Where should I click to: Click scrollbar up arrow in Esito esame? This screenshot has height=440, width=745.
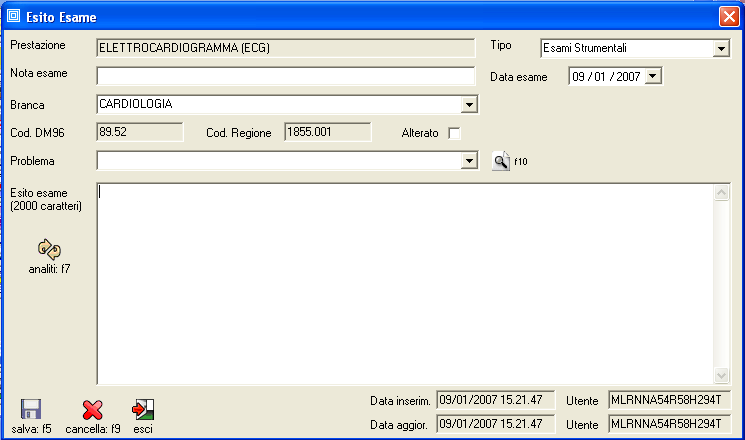722,192
